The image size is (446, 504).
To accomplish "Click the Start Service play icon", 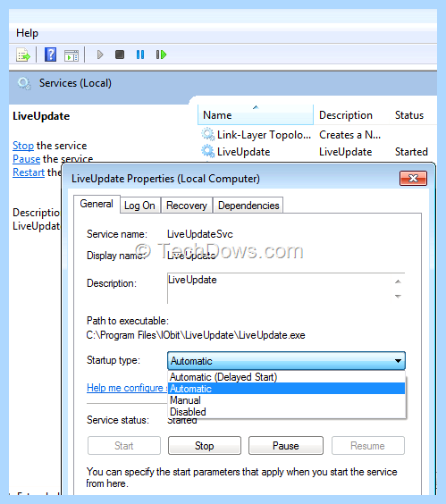I will pyautogui.click(x=100, y=55).
